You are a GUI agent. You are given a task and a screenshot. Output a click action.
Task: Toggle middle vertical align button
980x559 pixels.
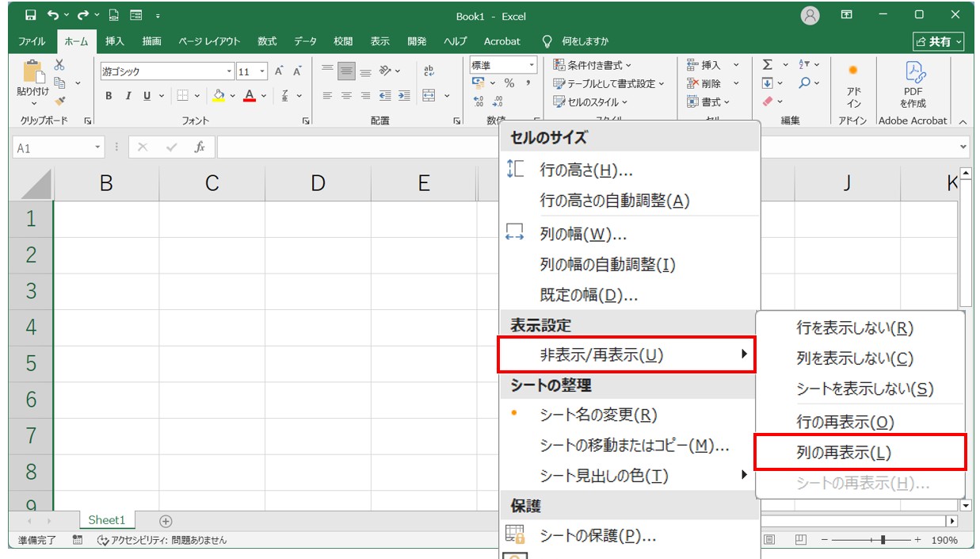[x=346, y=71]
